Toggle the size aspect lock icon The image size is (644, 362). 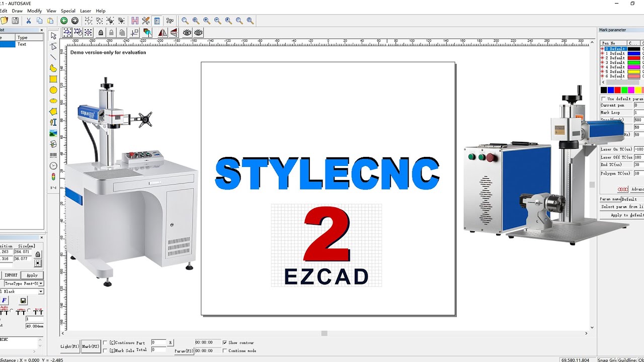pyautogui.click(x=38, y=255)
